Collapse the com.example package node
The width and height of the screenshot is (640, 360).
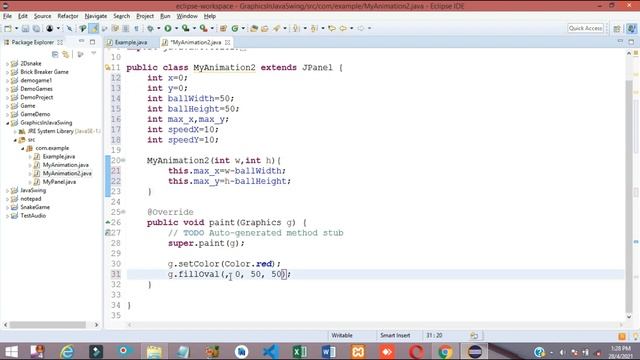point(23,148)
